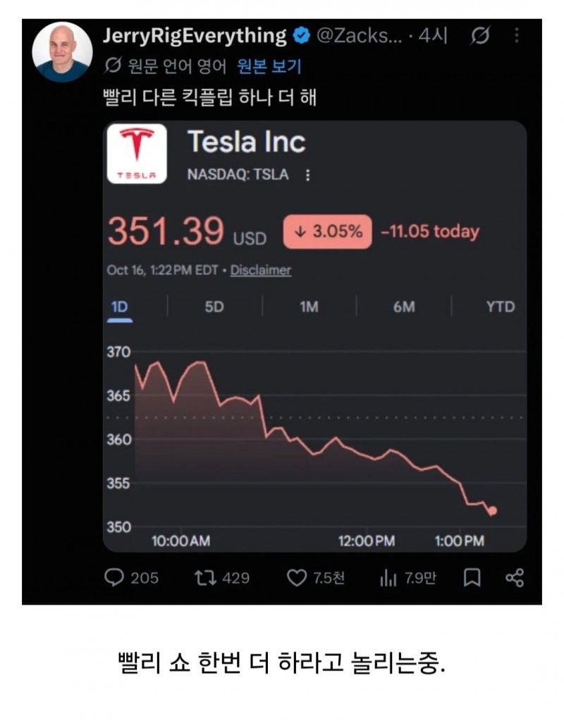Open the Disclaimer link
This screenshot has width=564, height=728.
[261, 270]
